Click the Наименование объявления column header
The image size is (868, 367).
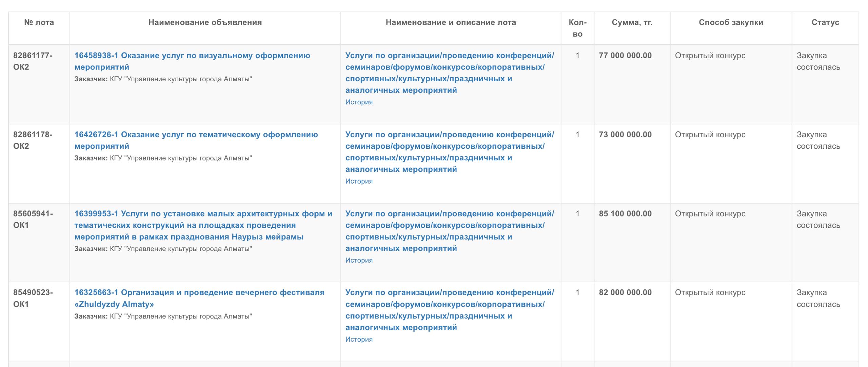pos(205,22)
